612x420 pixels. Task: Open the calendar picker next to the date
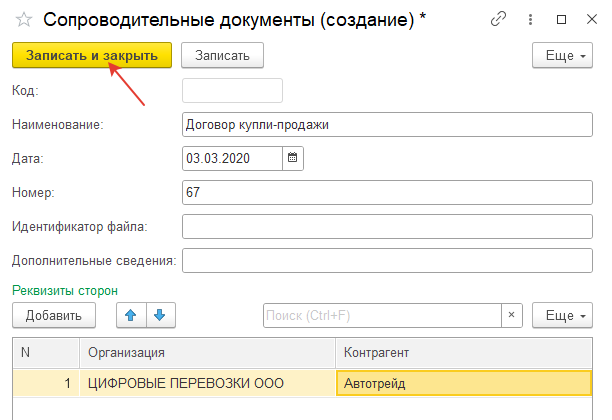(x=293, y=158)
